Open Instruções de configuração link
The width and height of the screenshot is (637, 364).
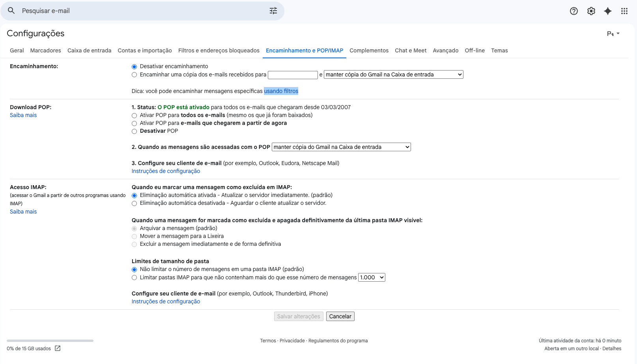165,171
